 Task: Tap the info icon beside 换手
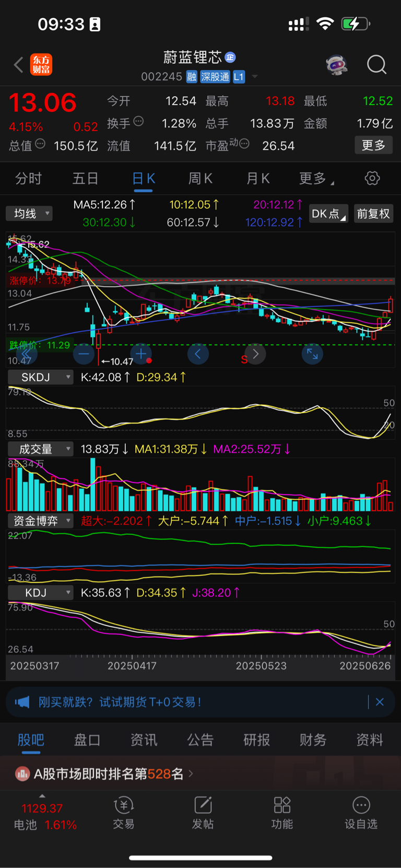pyautogui.click(x=138, y=121)
